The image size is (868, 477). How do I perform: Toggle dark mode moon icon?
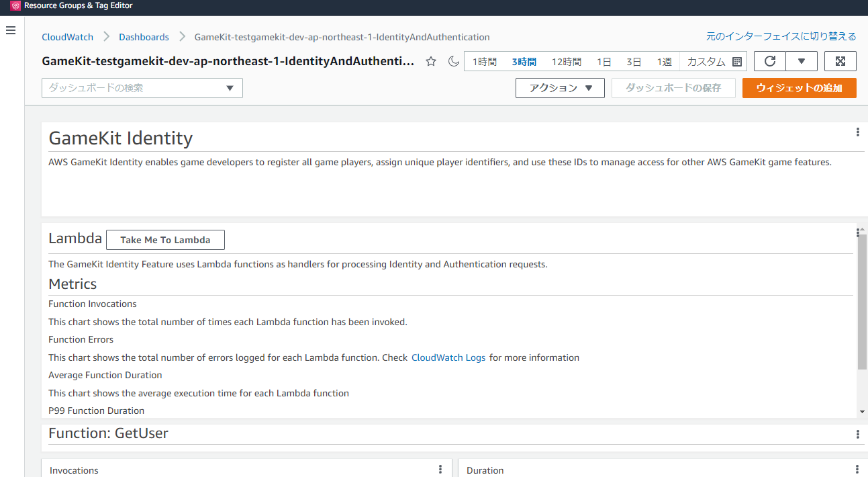(453, 62)
